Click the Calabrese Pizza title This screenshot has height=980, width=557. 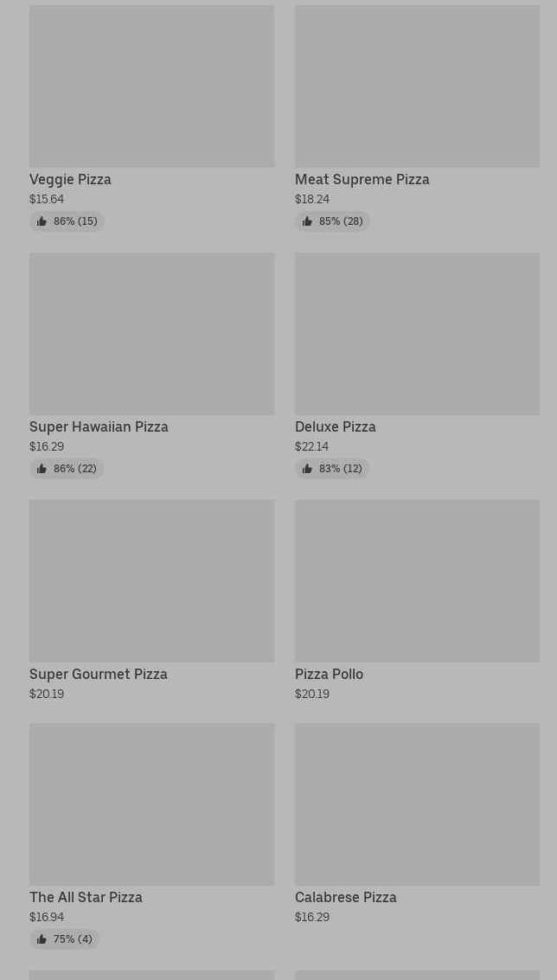(345, 897)
